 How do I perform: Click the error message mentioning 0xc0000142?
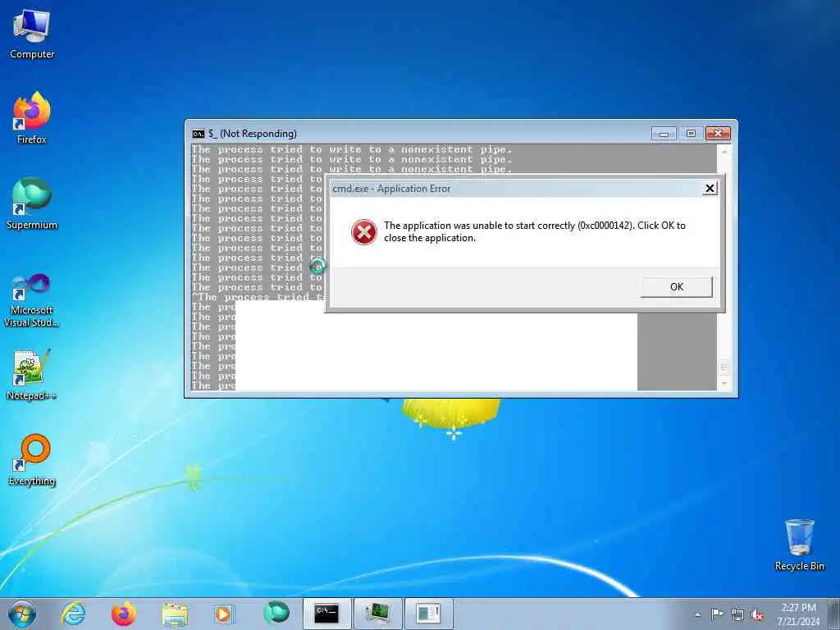(x=535, y=231)
